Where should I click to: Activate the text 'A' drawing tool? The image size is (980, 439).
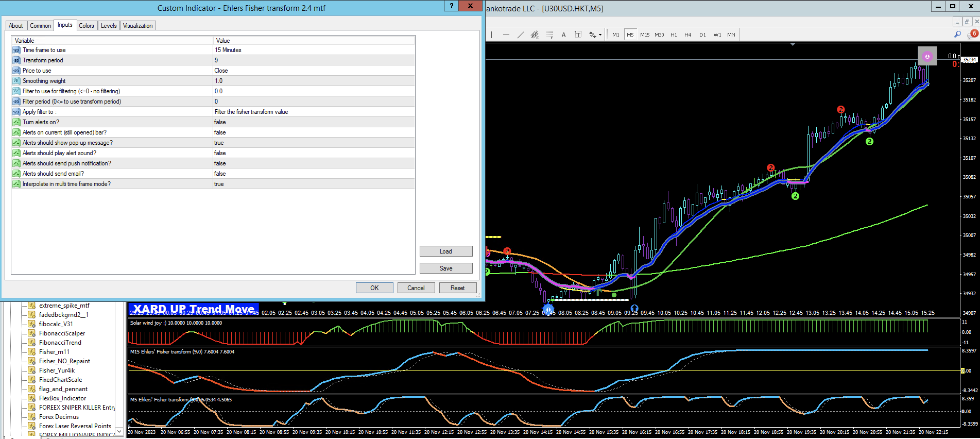563,35
